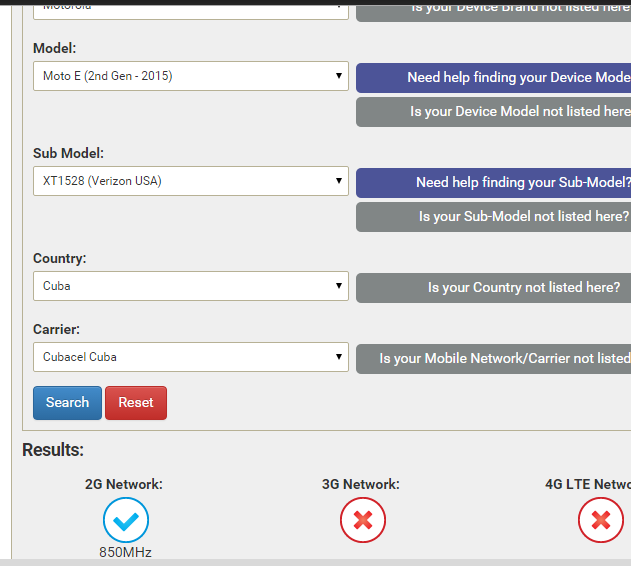This screenshot has width=631, height=566.
Task: Click 'Is your Country not listed here?' button
Action: pos(494,288)
